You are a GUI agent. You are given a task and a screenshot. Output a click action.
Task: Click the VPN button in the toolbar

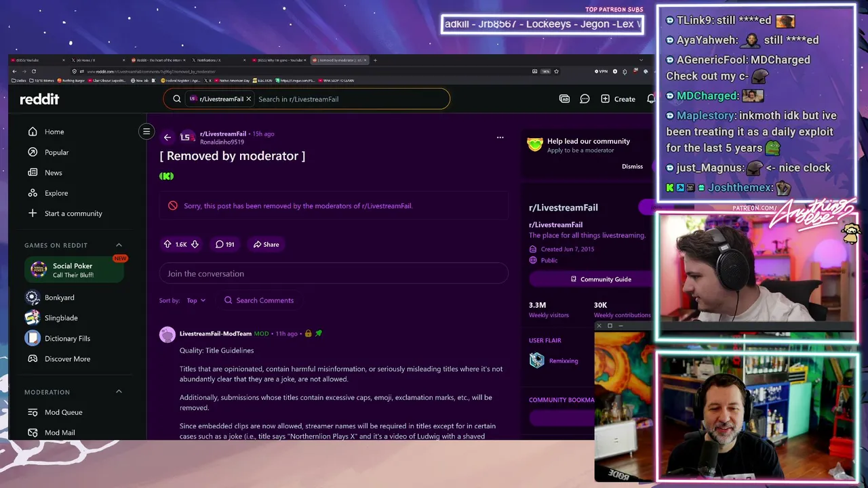[601, 71]
